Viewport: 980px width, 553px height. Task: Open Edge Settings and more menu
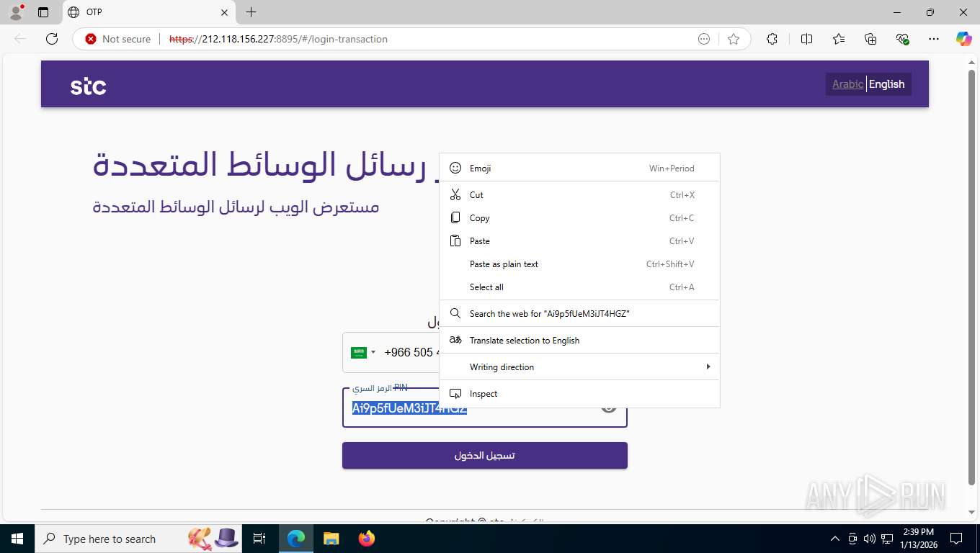934,39
